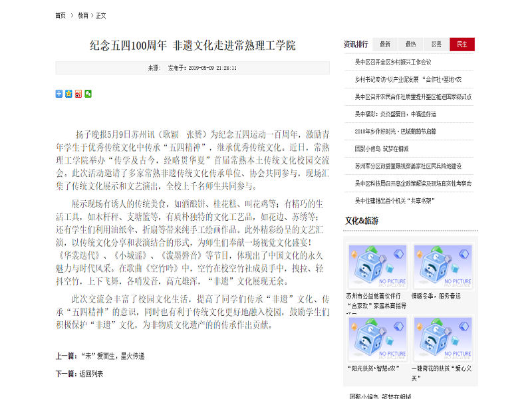Select the red 民生 tab
Image resolution: width=532 pixels, height=399 pixels.
tap(462, 44)
